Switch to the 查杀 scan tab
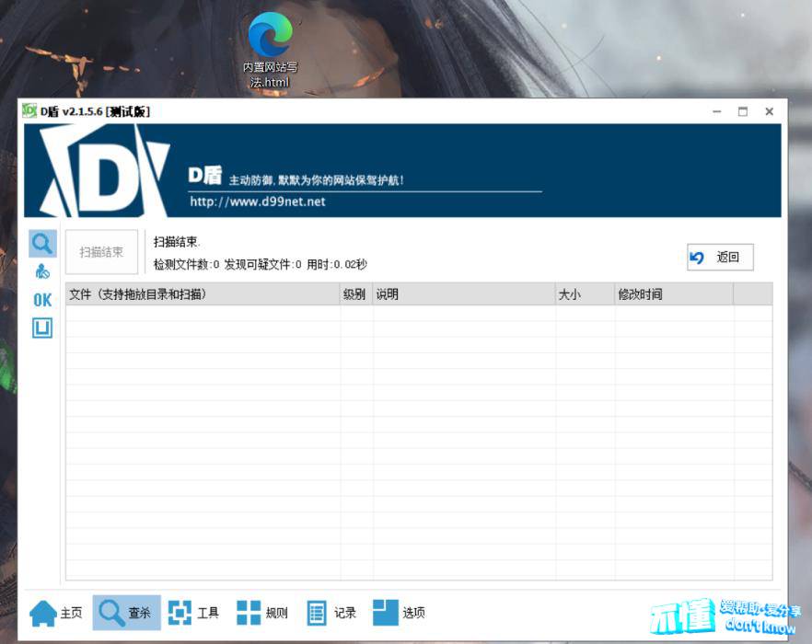 pyautogui.click(x=126, y=613)
